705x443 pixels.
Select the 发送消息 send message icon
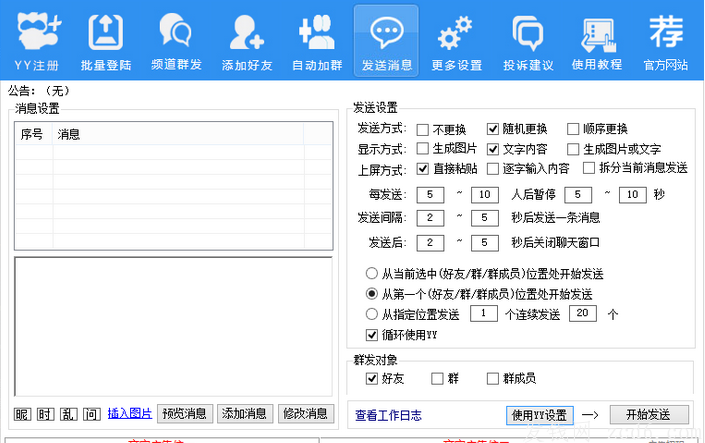[x=387, y=41]
